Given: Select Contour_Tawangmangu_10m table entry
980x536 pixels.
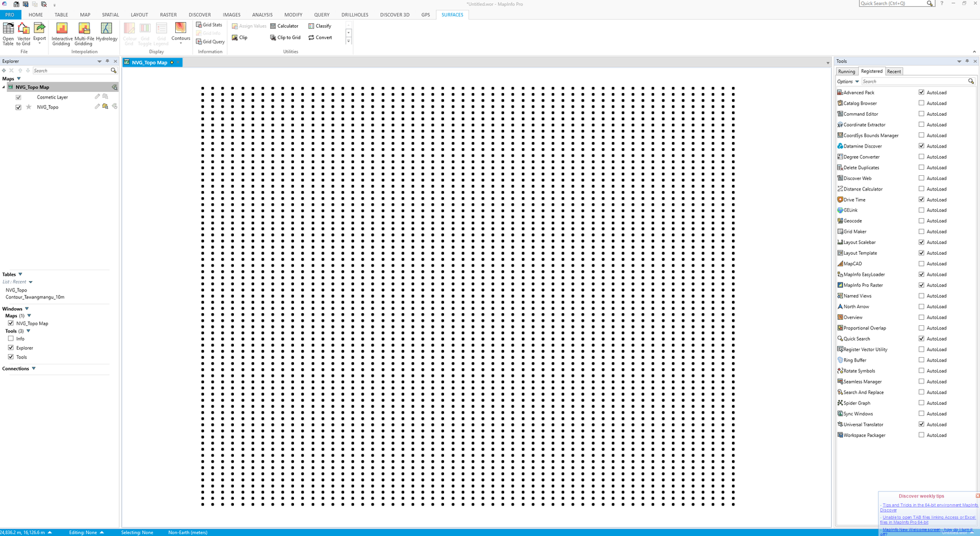Looking at the screenshot, I should (35, 297).
